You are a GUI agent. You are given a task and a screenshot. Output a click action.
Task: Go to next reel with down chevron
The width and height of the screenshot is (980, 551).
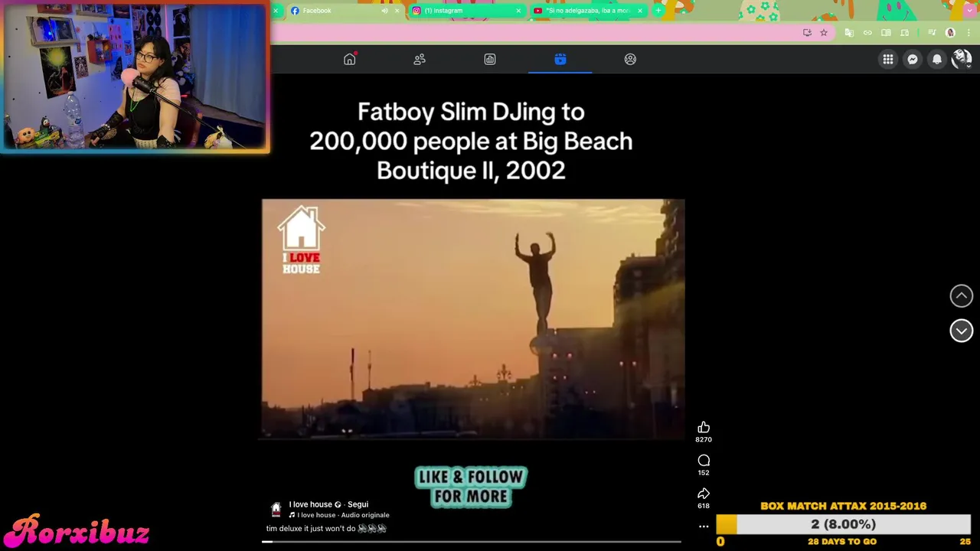click(962, 331)
